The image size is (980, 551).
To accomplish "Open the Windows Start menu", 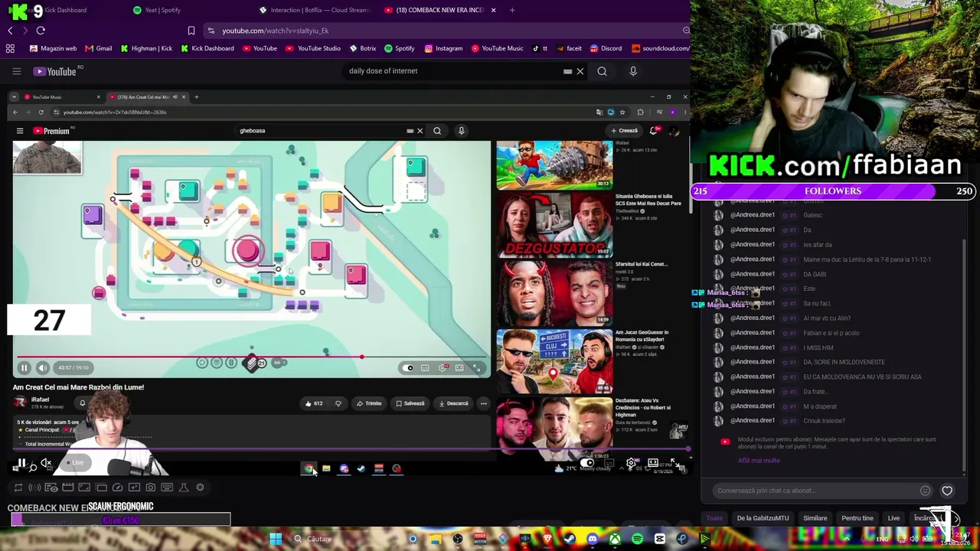I will tap(275, 539).
